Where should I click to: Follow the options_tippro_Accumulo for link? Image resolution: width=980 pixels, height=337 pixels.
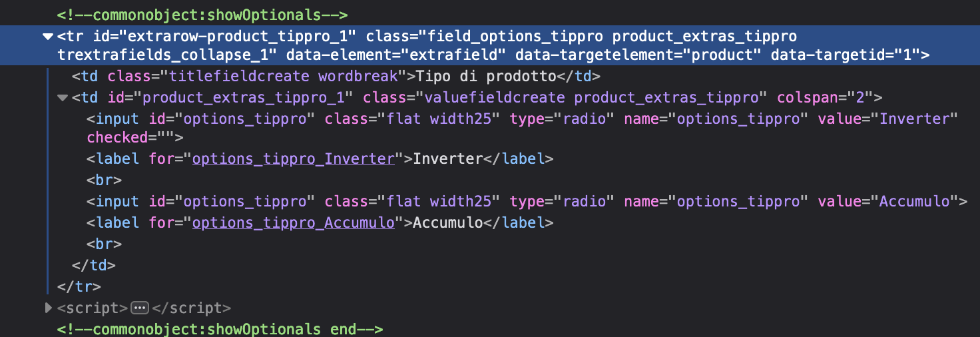(294, 222)
